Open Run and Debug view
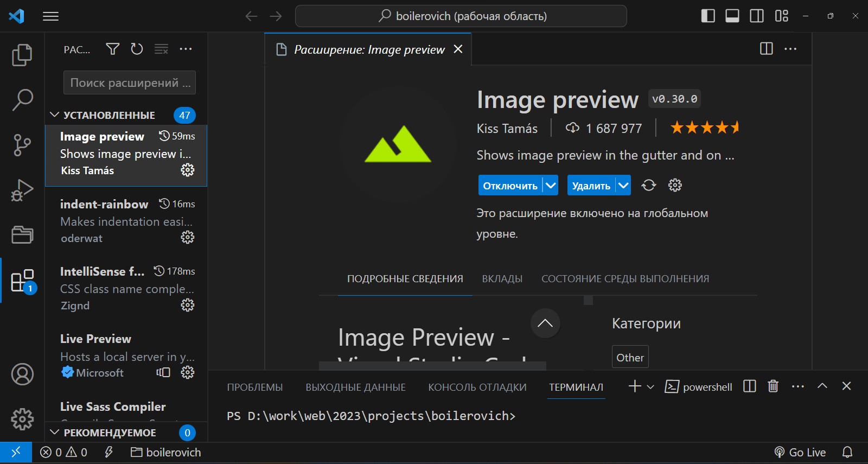868x464 pixels. click(22, 190)
